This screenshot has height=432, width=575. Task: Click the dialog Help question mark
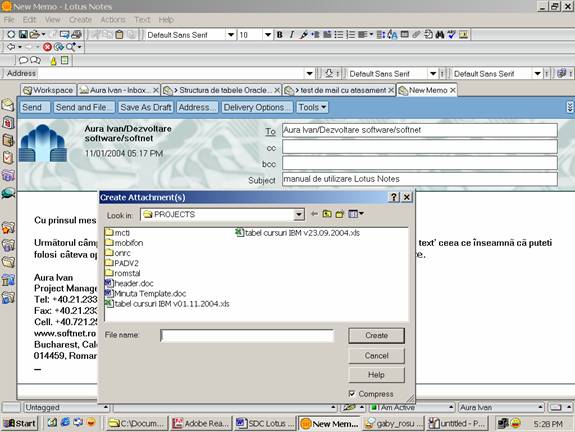click(x=393, y=197)
